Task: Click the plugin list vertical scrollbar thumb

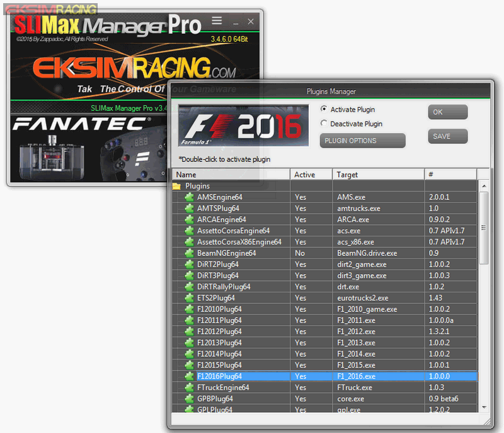Action: coord(484,228)
